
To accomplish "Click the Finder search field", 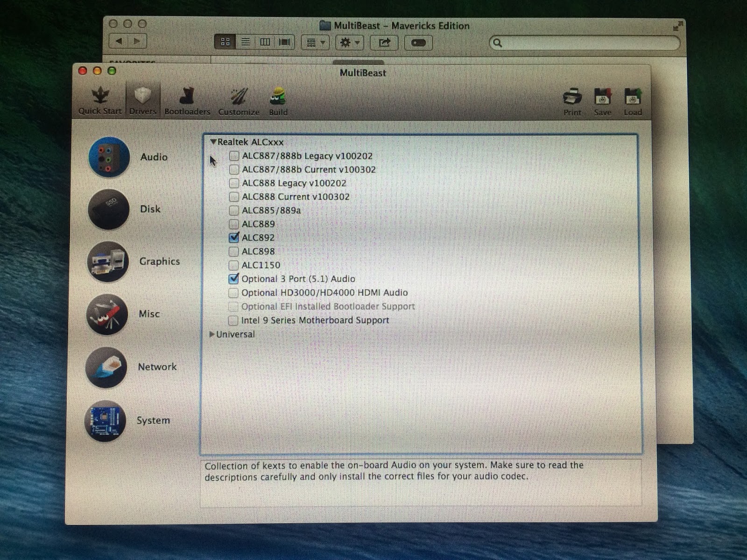I will [584, 42].
